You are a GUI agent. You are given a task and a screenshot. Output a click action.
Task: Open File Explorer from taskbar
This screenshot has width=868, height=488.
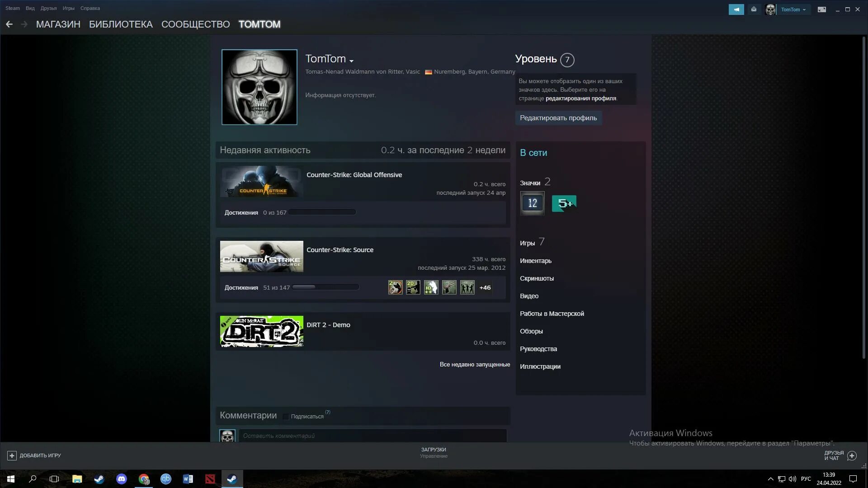click(77, 479)
